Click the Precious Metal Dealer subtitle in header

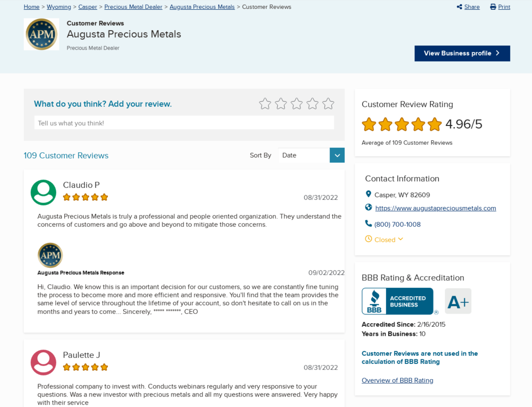[93, 48]
